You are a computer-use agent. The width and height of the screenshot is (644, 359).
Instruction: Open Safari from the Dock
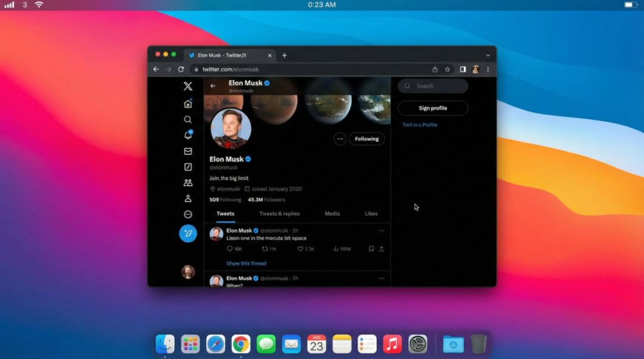pos(215,344)
